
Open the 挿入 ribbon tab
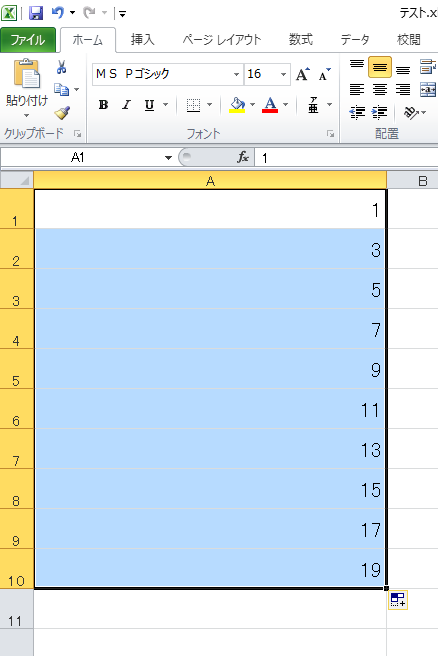point(142,40)
